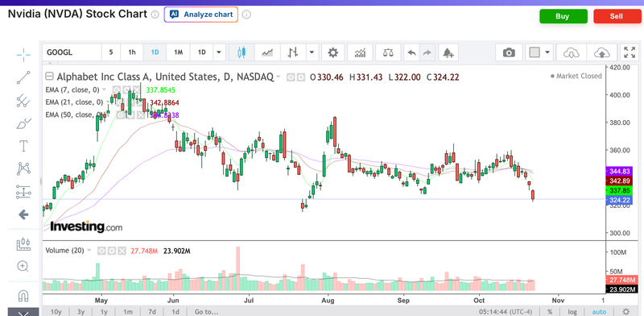This screenshot has height=316, width=644.
Task: Click the Analyze chart button
Action: tap(200, 15)
